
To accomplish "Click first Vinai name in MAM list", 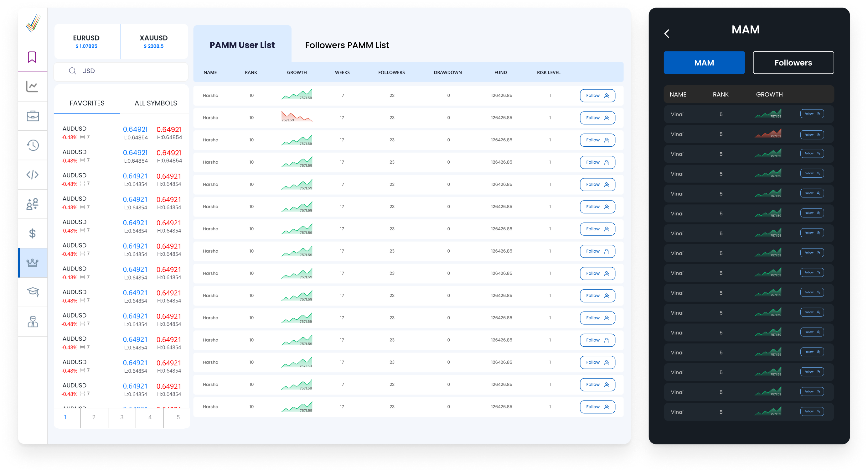I will 677,115.
